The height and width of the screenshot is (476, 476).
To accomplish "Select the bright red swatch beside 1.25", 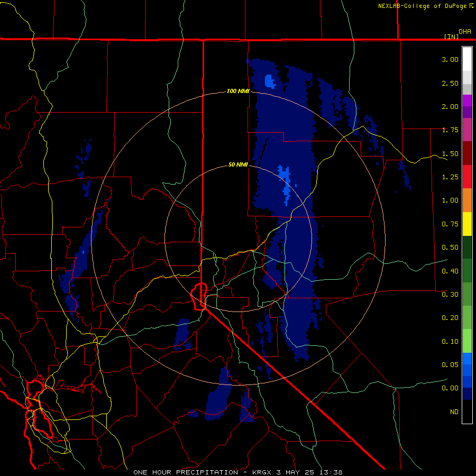I will pos(467,177).
